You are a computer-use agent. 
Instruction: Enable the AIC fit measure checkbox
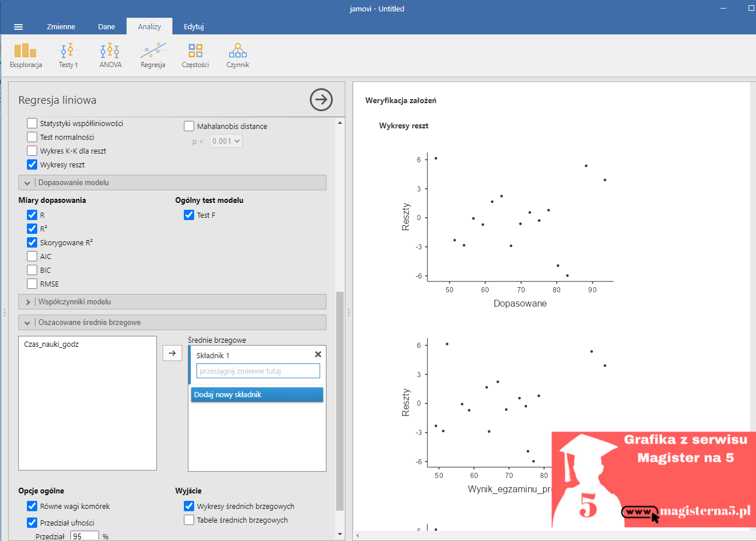32,256
